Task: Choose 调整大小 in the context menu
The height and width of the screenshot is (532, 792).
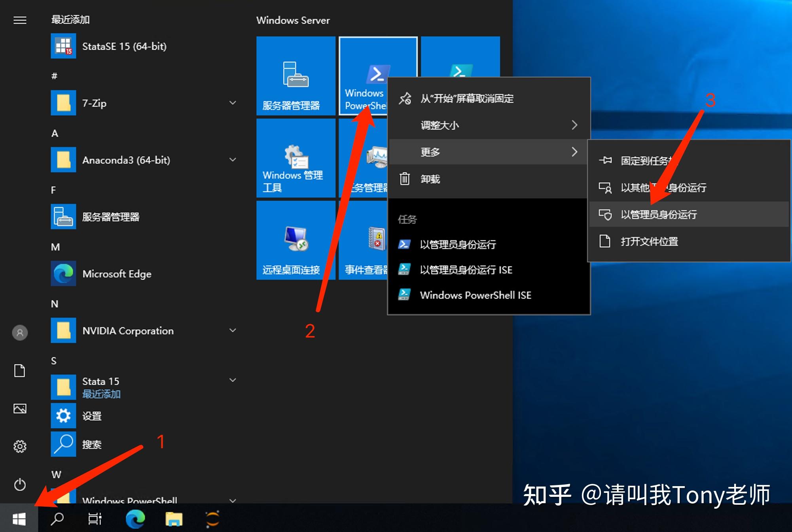Action: point(489,125)
